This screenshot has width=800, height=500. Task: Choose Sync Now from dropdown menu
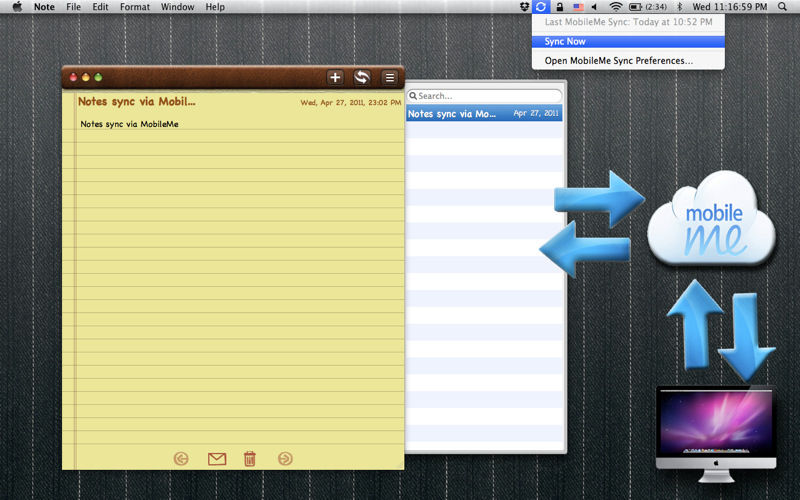point(628,41)
